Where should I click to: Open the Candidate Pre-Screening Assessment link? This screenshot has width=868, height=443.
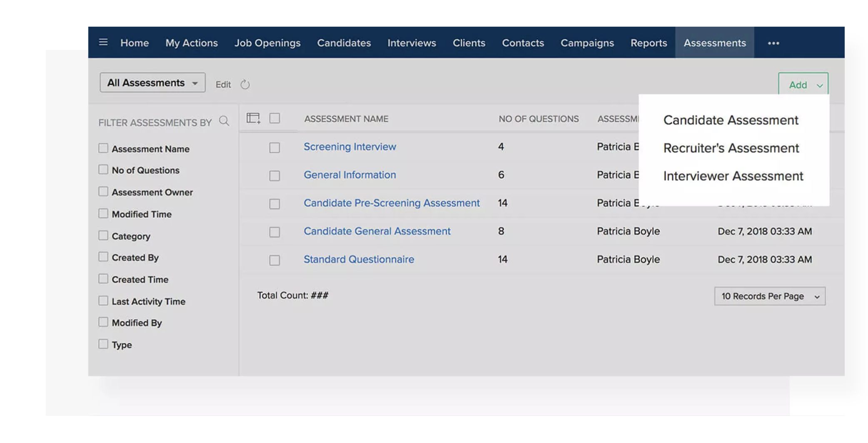click(392, 203)
